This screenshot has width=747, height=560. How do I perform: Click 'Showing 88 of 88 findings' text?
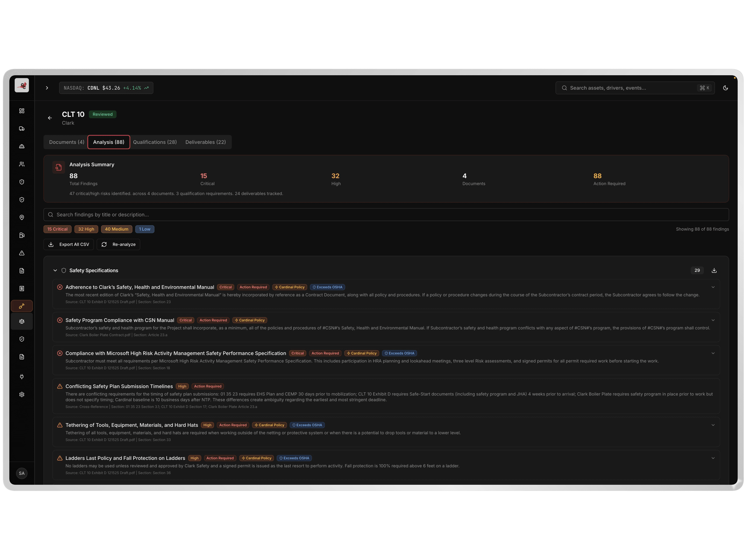pyautogui.click(x=702, y=229)
